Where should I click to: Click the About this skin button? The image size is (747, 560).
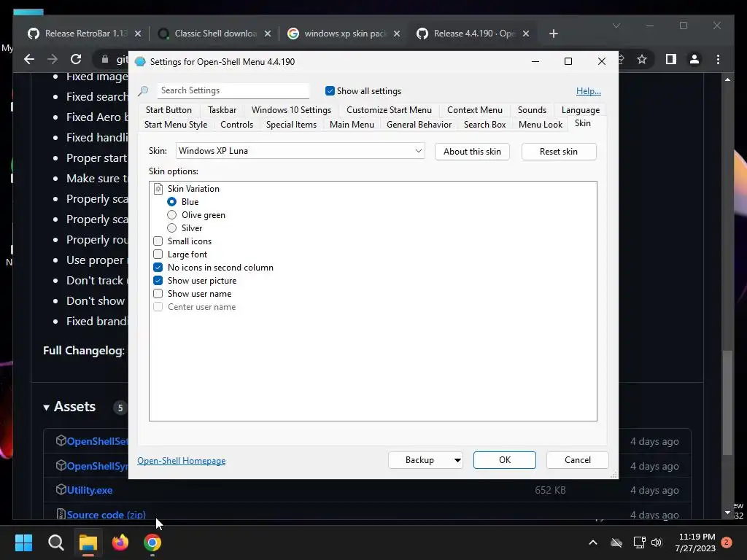click(x=472, y=152)
